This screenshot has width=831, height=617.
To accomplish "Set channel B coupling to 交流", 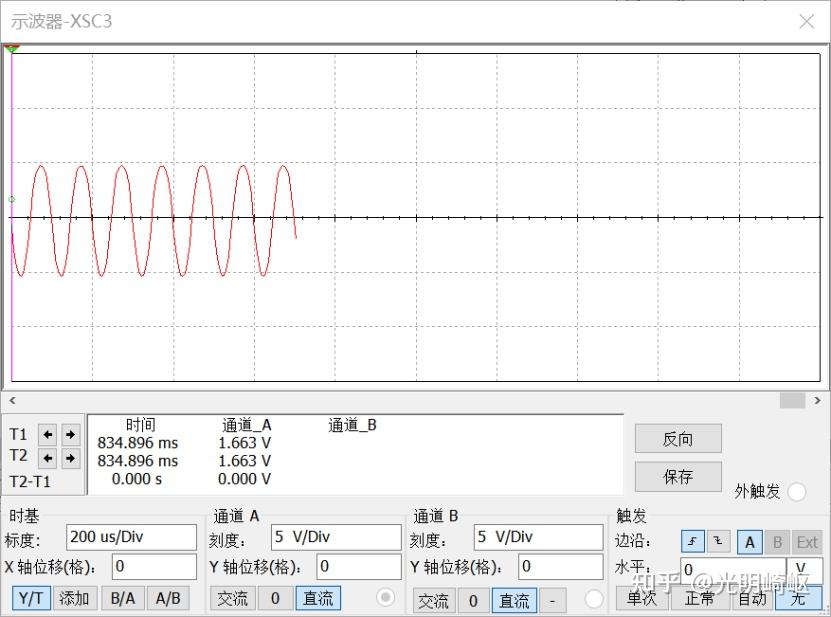I will (x=433, y=601).
